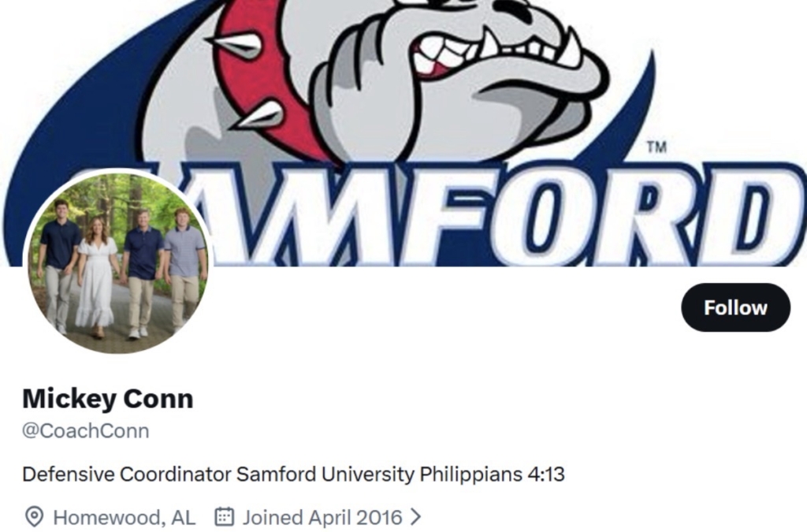The width and height of the screenshot is (807, 532).
Task: Open the bulldog mascot banner image
Action: point(403,132)
